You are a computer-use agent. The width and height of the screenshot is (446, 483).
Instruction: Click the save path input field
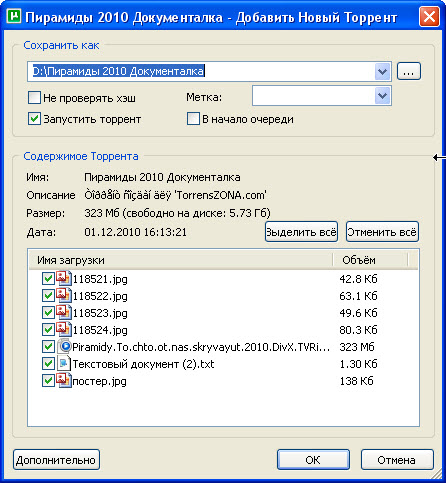(201, 71)
